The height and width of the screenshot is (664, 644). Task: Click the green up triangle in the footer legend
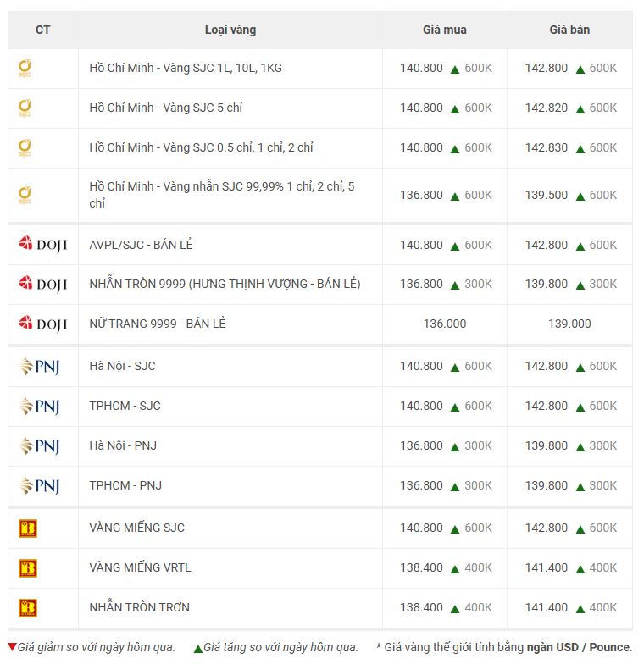197,648
